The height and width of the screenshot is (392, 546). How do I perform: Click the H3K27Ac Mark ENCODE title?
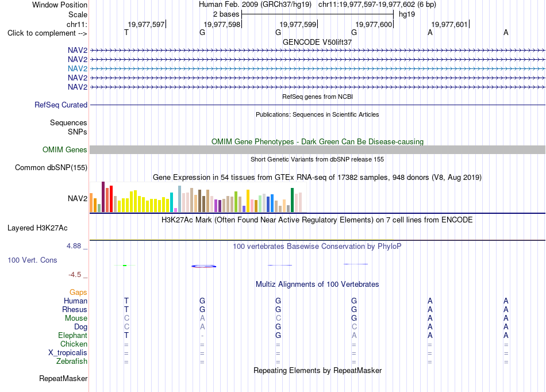(x=317, y=220)
